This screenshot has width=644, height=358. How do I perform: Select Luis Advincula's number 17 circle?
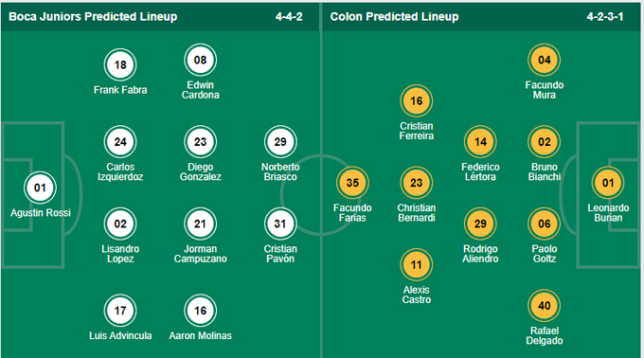(120, 311)
